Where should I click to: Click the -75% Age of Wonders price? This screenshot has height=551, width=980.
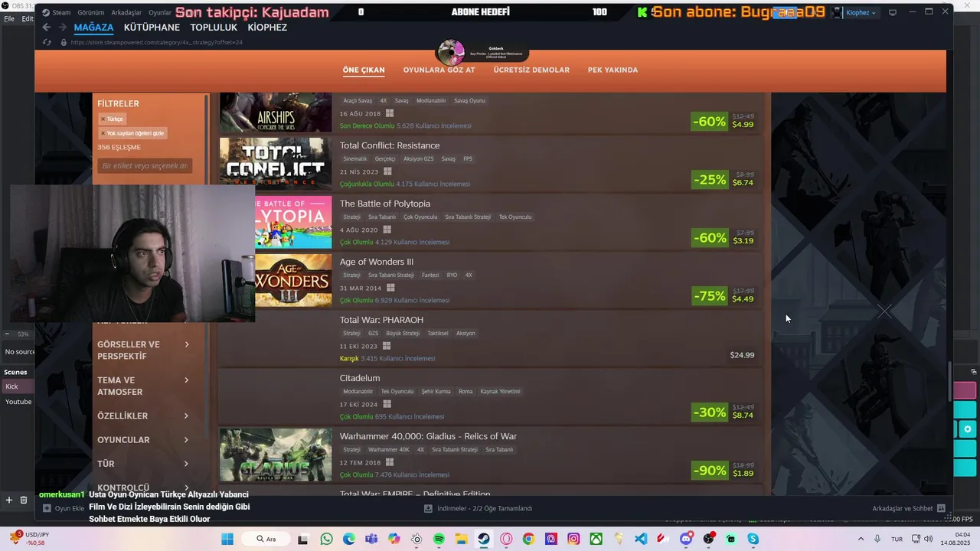pos(724,295)
